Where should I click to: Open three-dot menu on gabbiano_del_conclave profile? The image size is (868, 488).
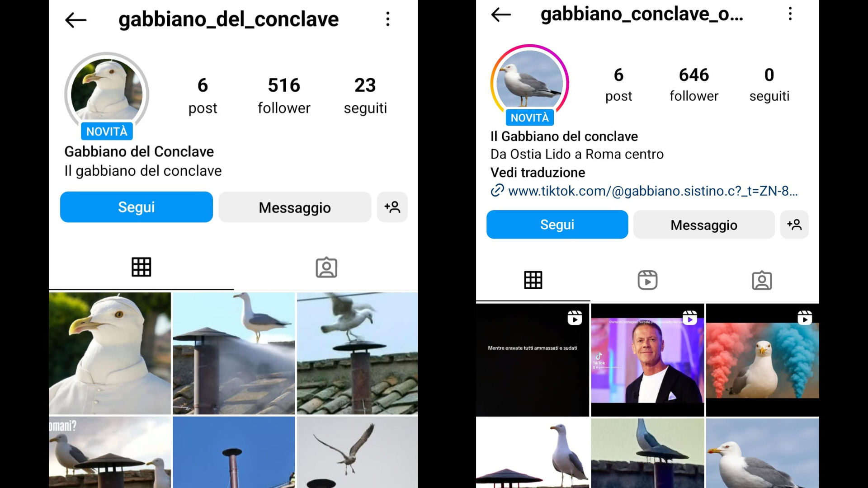click(x=387, y=19)
